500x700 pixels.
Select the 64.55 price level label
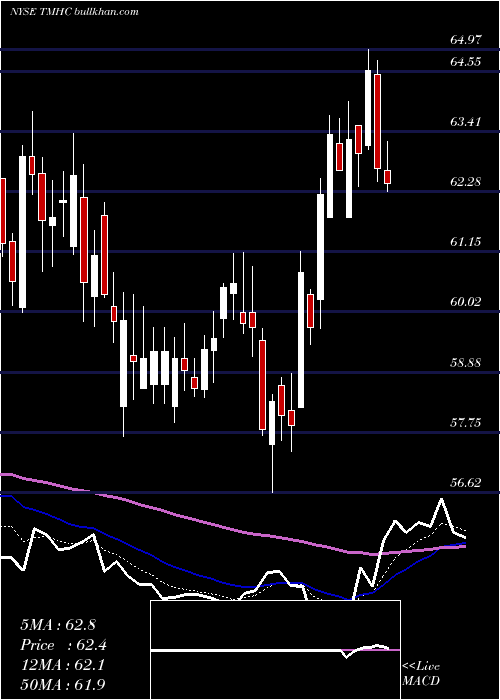(466, 61)
